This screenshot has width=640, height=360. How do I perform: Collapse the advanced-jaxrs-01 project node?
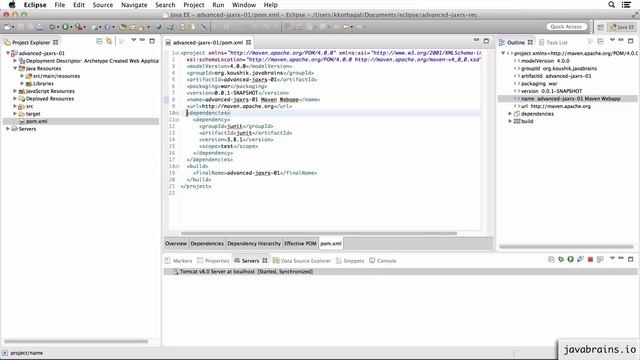pyautogui.click(x=8, y=53)
